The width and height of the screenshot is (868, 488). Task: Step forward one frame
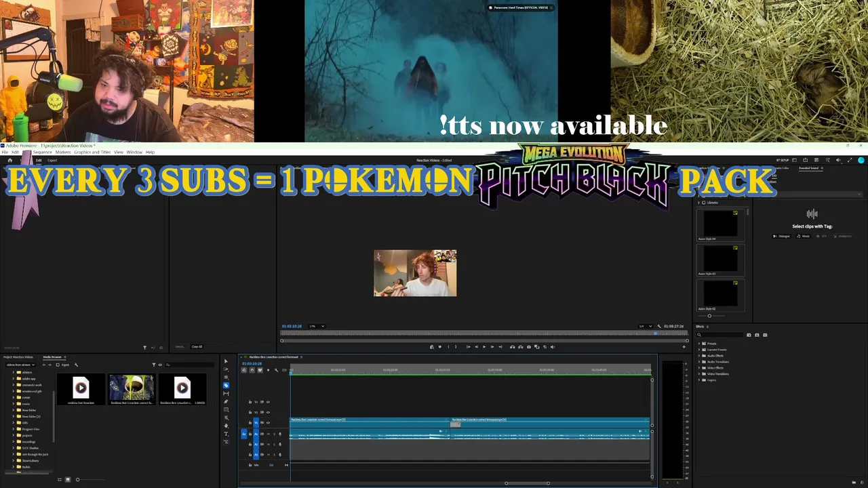tap(492, 347)
